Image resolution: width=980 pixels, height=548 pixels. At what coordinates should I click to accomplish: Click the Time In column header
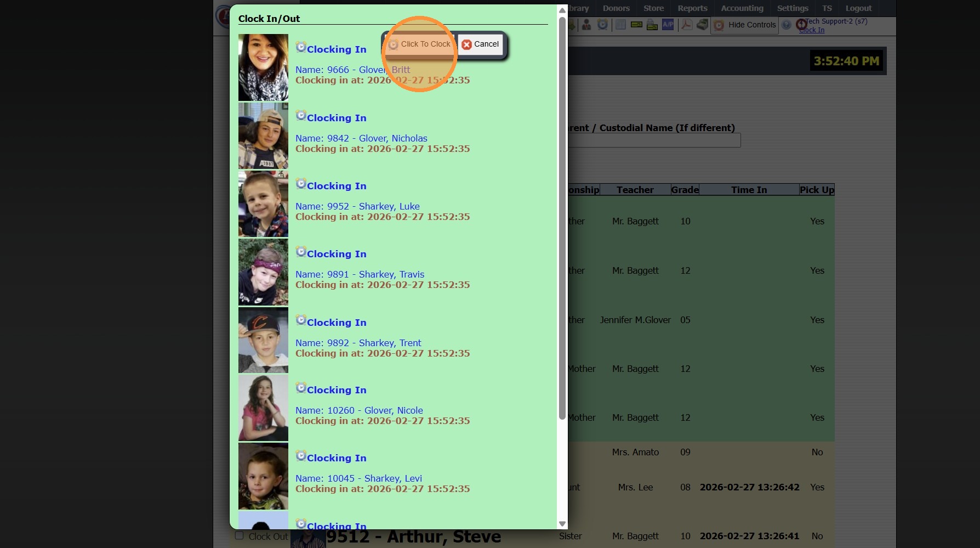coord(749,190)
